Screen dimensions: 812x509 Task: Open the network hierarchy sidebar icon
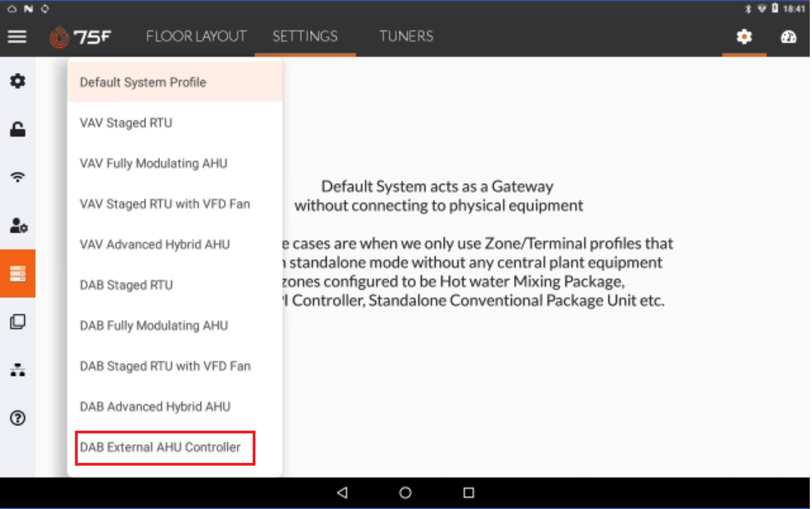tap(18, 370)
